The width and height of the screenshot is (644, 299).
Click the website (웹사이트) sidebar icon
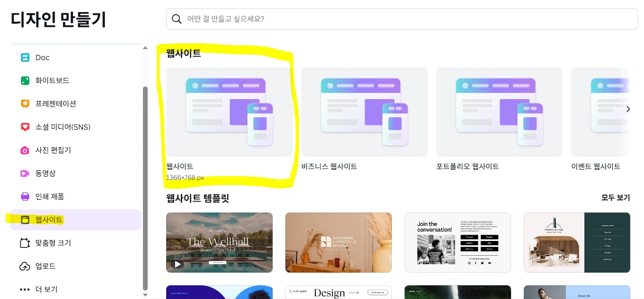(25, 220)
